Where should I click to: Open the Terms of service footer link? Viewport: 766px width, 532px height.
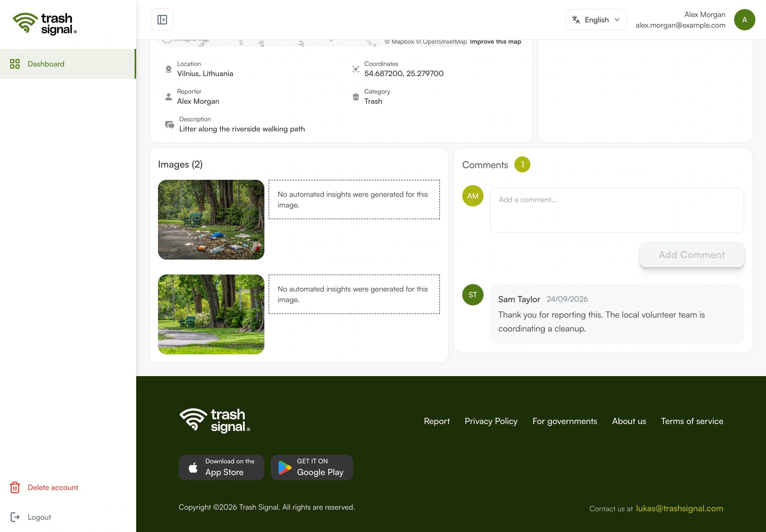pos(692,421)
